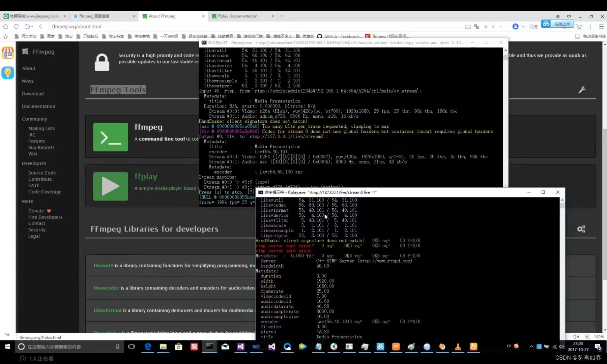Click the lightbulb icon in left browser strip
The image size is (607, 364).
[x=8, y=72]
